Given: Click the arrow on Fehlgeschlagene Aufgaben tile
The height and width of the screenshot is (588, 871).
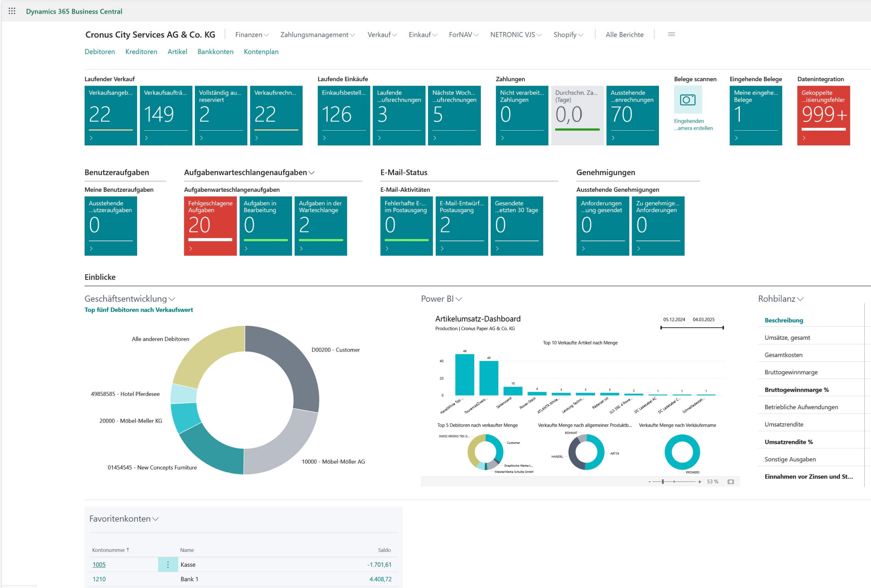Looking at the screenshot, I should [190, 249].
